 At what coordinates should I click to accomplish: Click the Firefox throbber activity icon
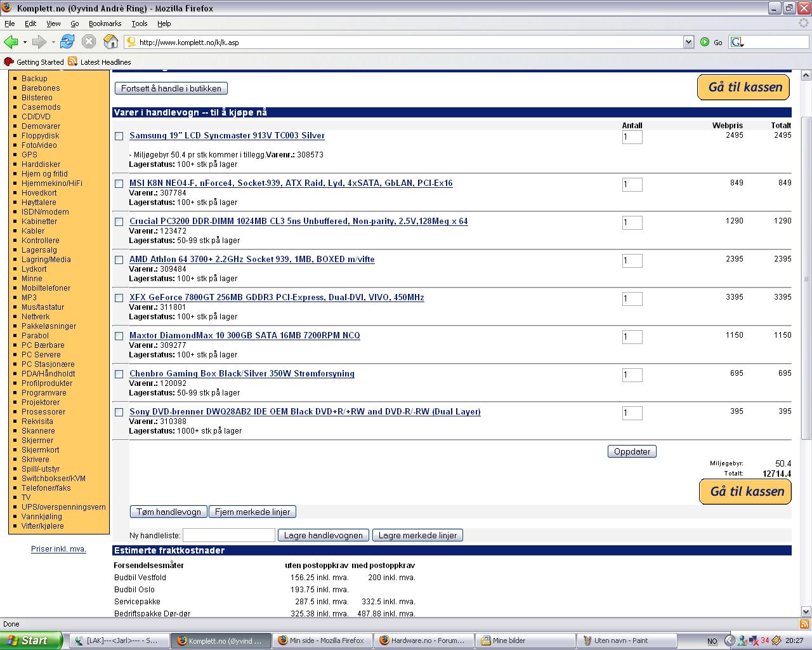click(803, 23)
